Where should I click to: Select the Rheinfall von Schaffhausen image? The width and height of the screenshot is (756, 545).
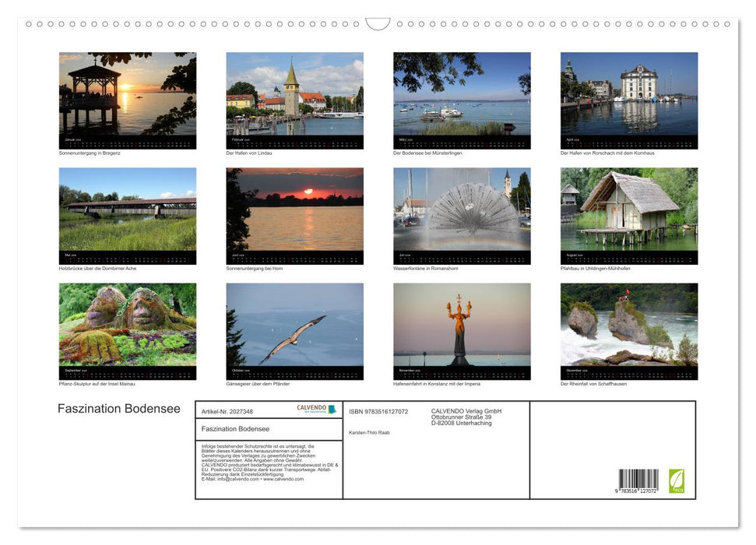tap(629, 331)
